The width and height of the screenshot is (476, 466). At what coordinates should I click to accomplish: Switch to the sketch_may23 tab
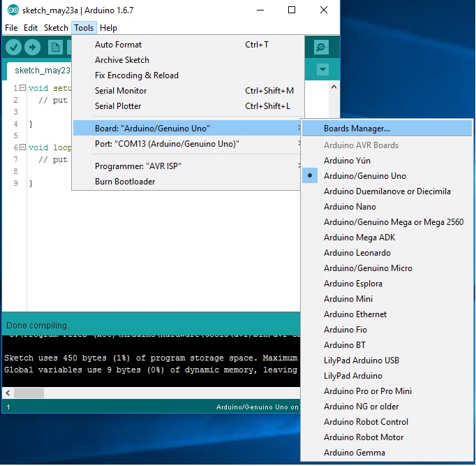tap(40, 71)
